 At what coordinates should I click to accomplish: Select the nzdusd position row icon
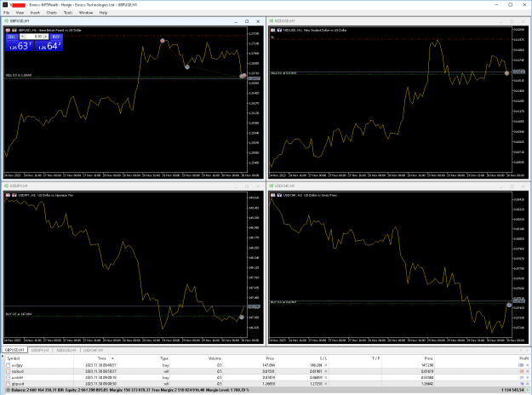click(x=9, y=371)
